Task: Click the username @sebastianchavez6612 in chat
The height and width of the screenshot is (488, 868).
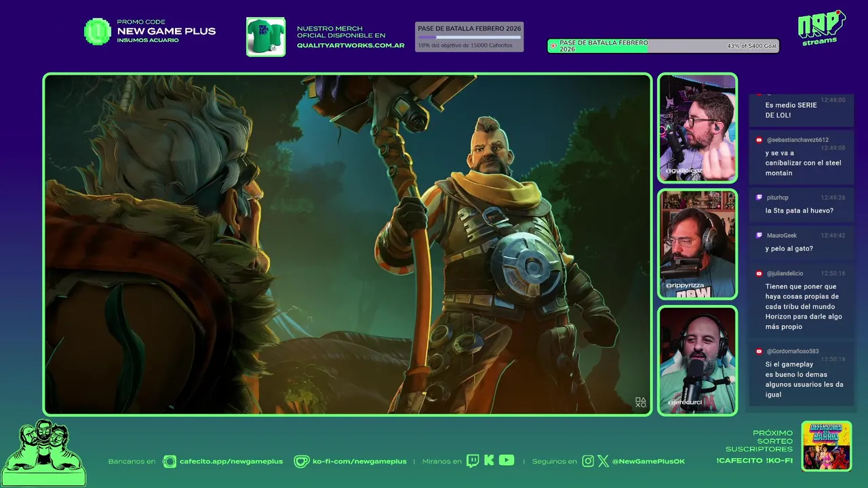Action: tap(797, 140)
